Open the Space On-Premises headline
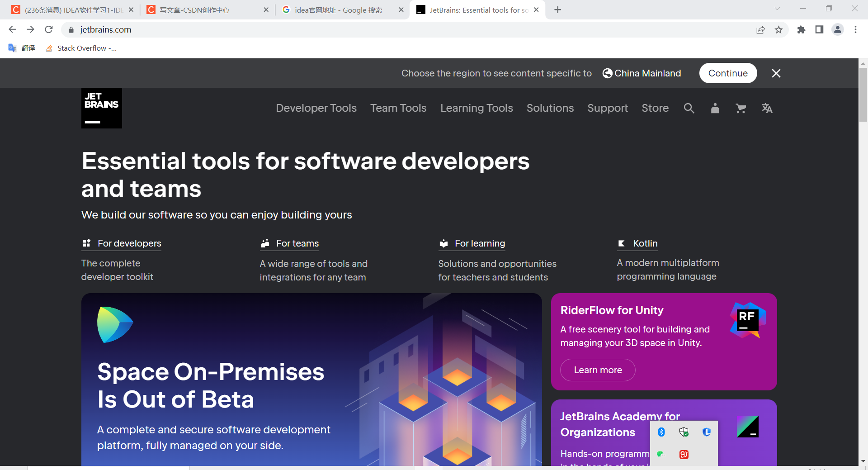The image size is (868, 470). 211,385
